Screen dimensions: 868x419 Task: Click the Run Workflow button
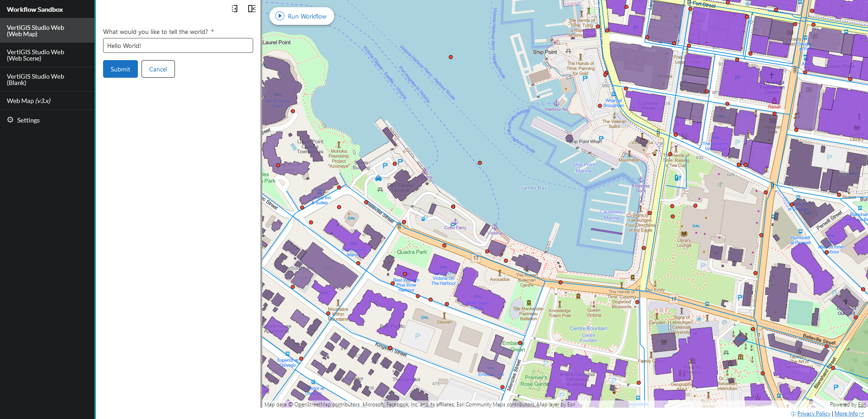(302, 16)
